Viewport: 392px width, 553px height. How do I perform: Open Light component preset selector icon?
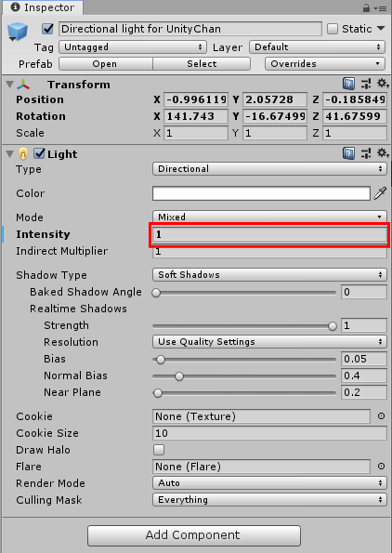366,153
